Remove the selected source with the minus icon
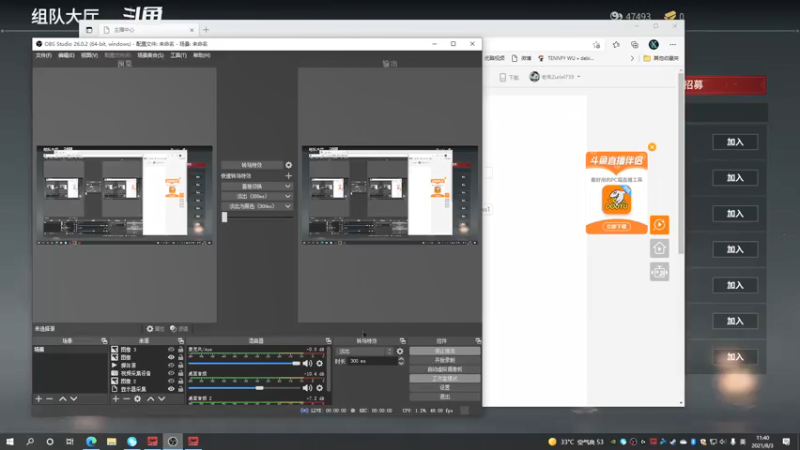Screen dimensions: 800x450 click(126, 398)
